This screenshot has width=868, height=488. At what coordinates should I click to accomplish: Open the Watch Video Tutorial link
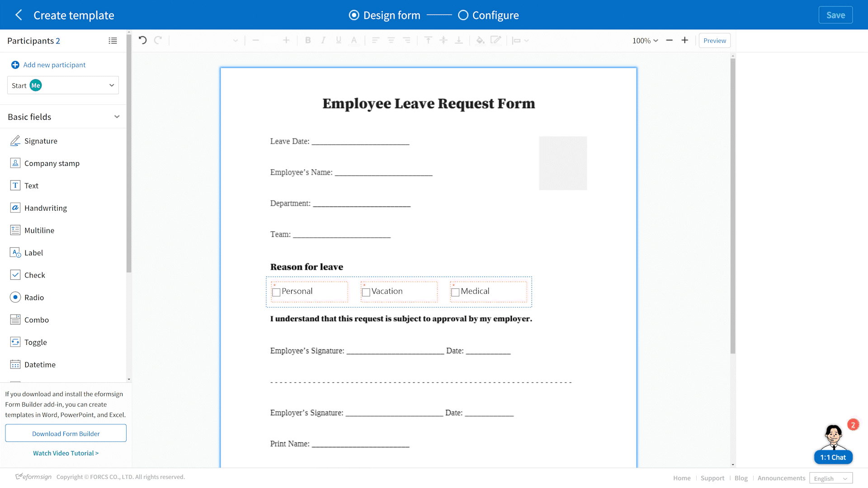click(66, 453)
